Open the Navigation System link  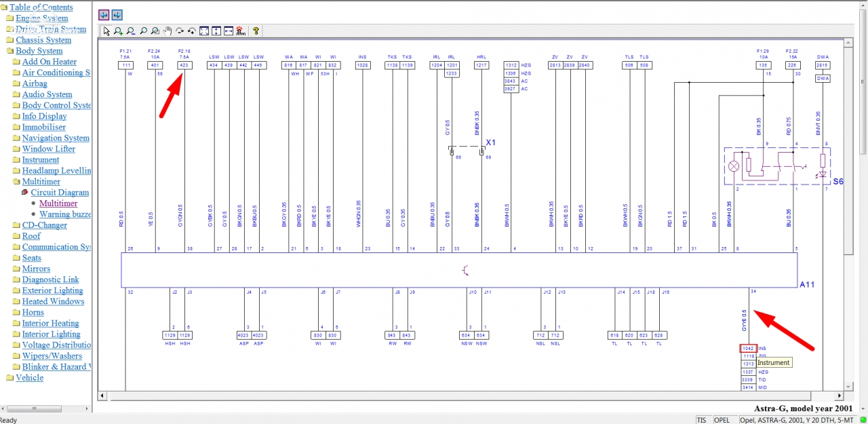coord(56,138)
